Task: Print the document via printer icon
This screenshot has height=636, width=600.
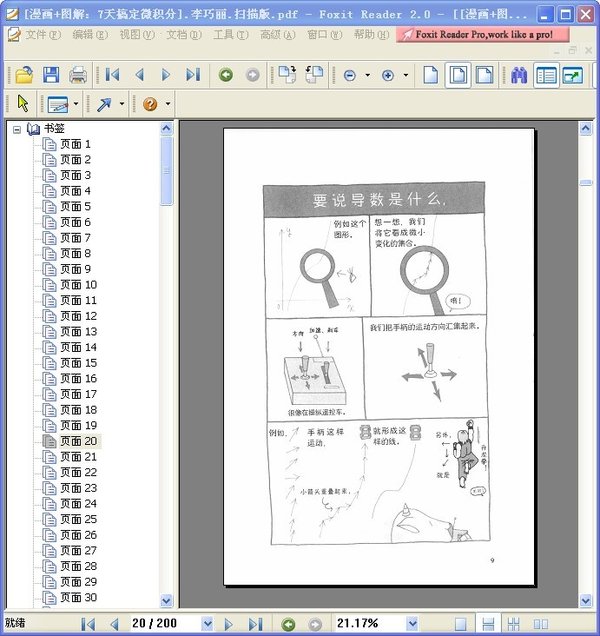Action: [x=78, y=75]
